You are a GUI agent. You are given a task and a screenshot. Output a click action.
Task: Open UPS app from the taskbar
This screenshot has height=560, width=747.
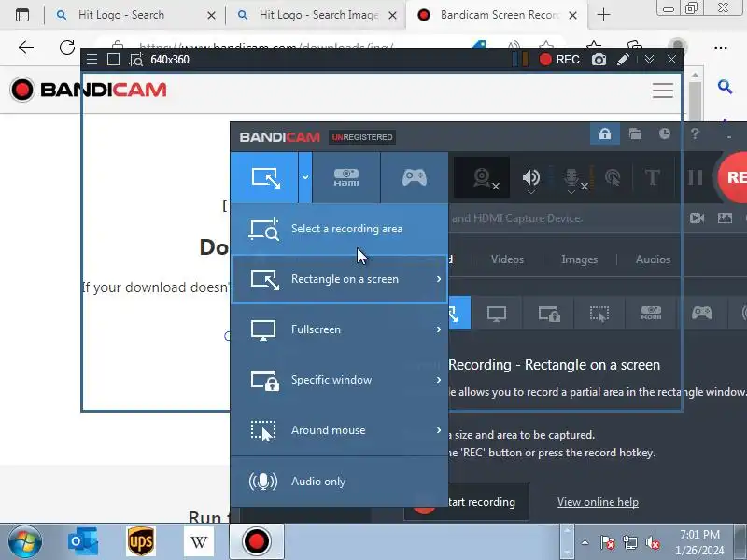tap(141, 541)
